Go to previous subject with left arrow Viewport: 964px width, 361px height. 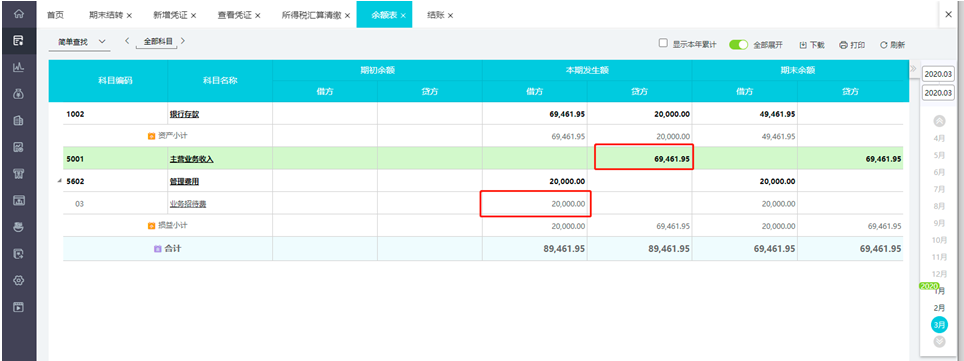click(x=127, y=41)
